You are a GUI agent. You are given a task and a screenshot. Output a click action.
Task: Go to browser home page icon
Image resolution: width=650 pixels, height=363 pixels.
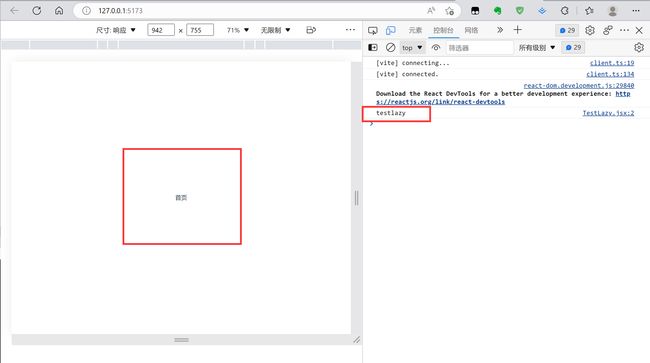coord(59,11)
